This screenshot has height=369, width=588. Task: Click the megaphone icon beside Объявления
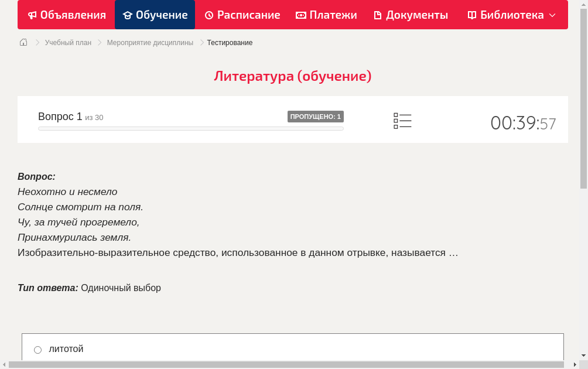tap(32, 15)
